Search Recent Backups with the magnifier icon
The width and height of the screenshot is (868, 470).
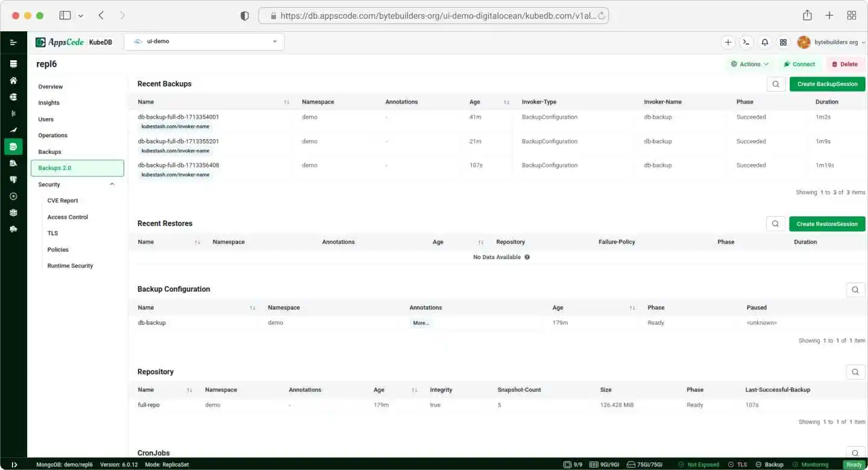(x=776, y=84)
